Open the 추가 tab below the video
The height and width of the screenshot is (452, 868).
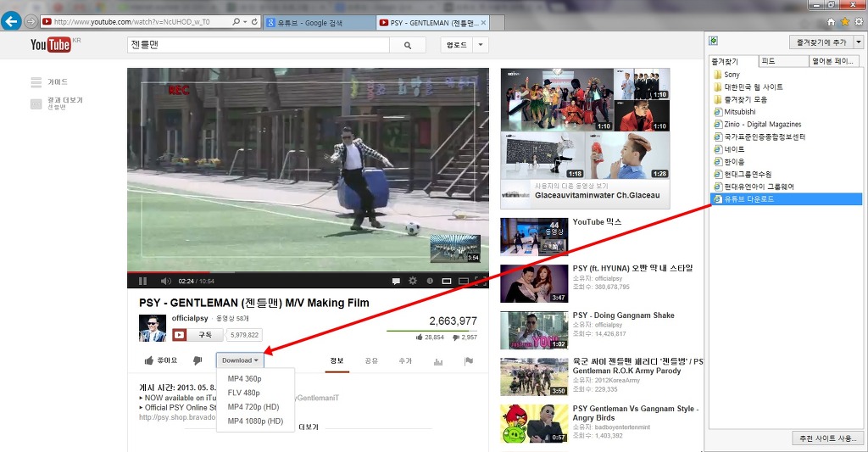pyautogui.click(x=405, y=361)
